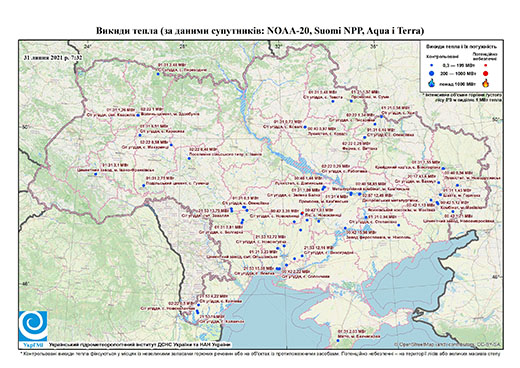Select the blue marker in Crimea
The height and width of the screenshot is (368, 520).
point(338,341)
